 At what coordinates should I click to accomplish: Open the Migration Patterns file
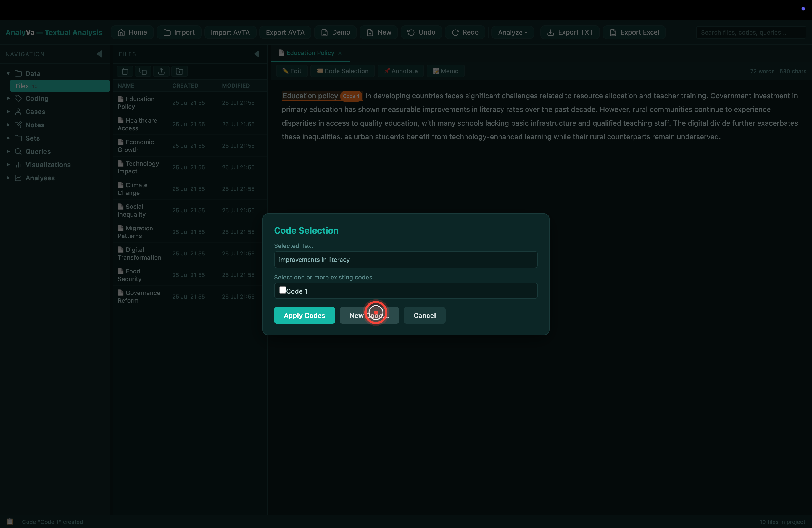(x=190, y=232)
